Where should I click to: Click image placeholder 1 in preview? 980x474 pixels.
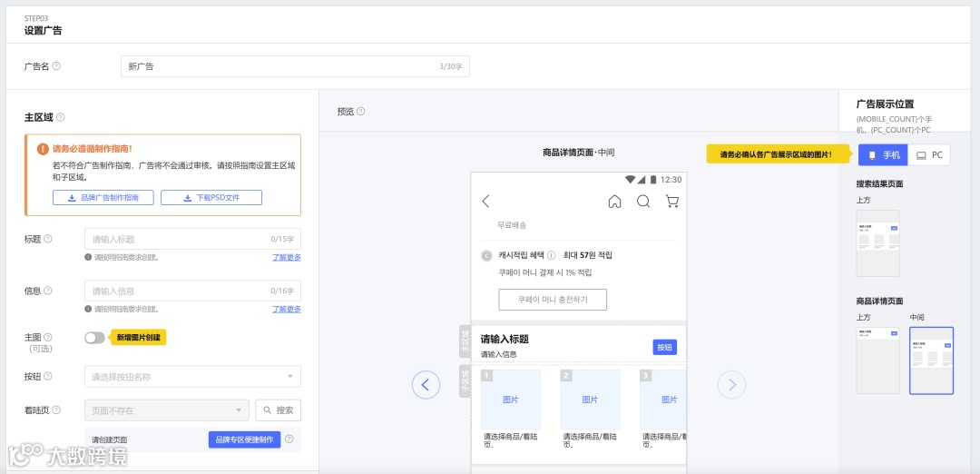[x=511, y=399]
